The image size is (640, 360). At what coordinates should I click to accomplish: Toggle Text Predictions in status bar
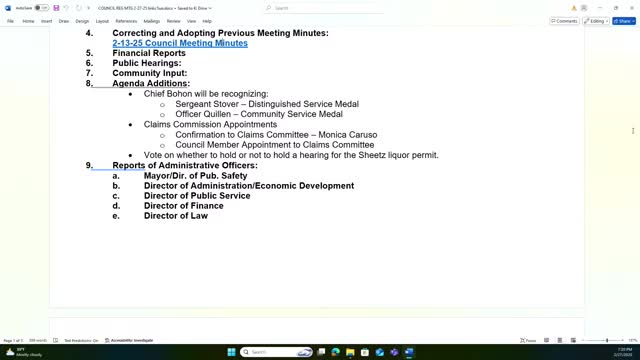click(81, 340)
